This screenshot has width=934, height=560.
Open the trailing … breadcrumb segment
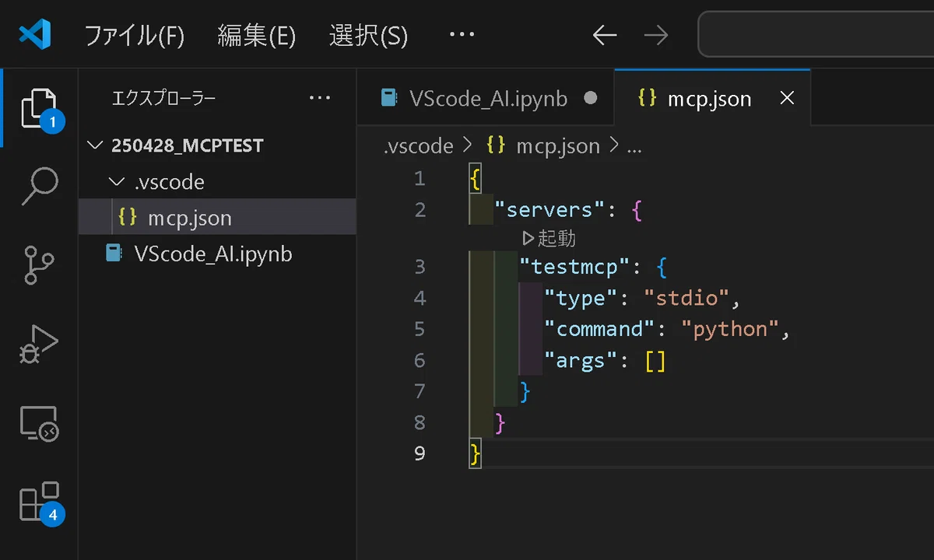coord(634,146)
